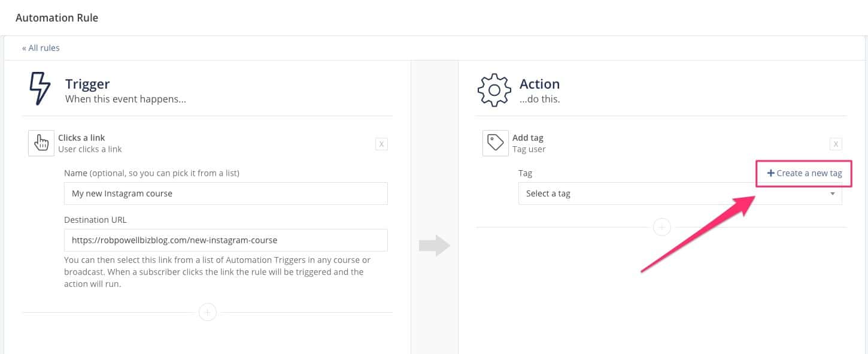This screenshot has height=354, width=868.
Task: Click into the Destination URL field
Action: click(226, 240)
